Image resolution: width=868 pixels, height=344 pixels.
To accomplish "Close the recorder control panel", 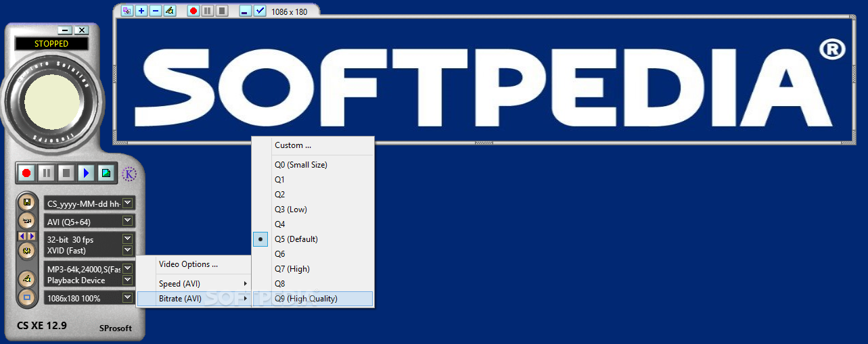I will pyautogui.click(x=81, y=30).
